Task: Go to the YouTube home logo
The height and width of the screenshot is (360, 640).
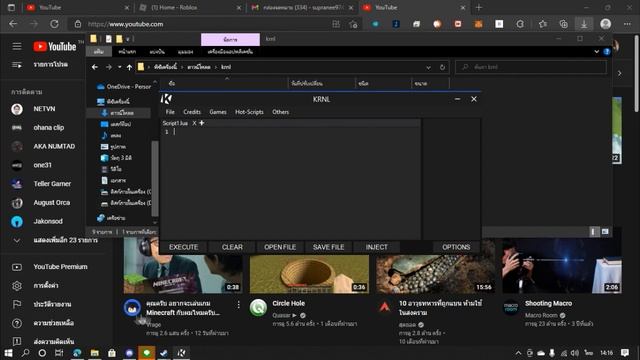Action: click(55, 47)
